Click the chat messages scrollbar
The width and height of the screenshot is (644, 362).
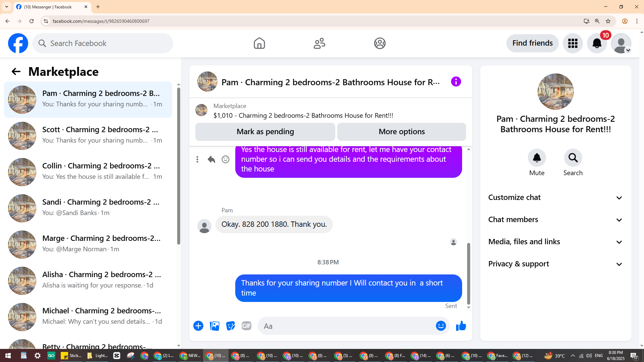click(468, 273)
